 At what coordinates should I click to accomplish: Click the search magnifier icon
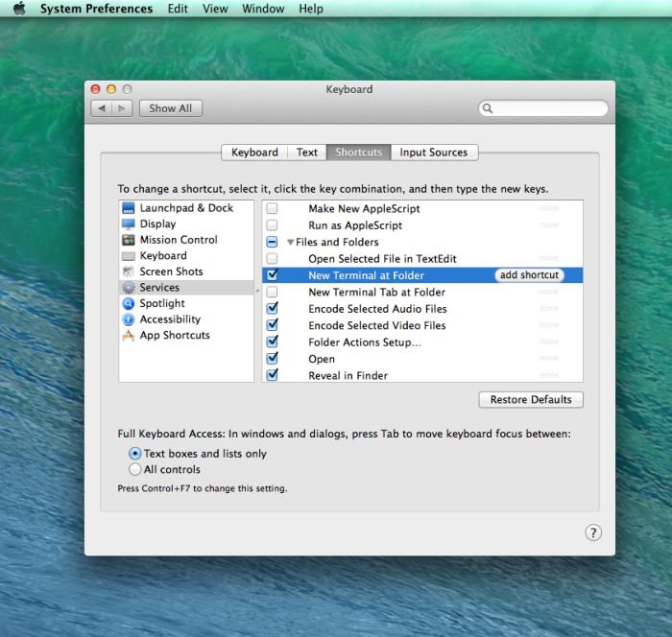coord(488,108)
